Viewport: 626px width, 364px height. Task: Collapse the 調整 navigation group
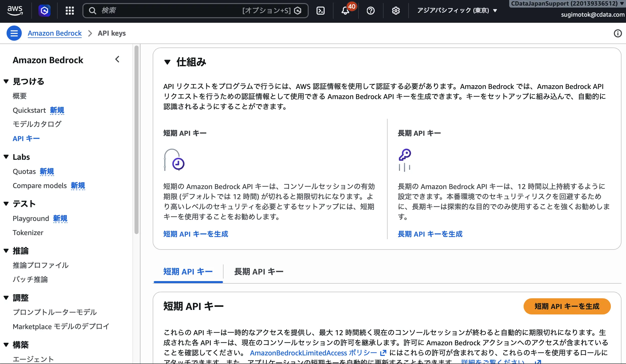tap(6, 298)
